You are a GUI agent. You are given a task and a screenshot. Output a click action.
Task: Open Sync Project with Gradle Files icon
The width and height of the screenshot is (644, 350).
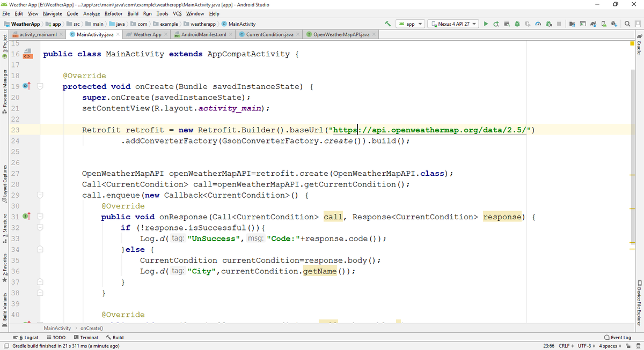click(x=594, y=24)
